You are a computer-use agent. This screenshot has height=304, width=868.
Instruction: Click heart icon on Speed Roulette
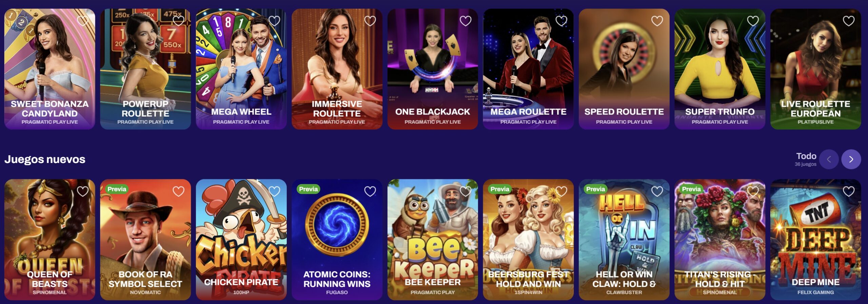657,21
